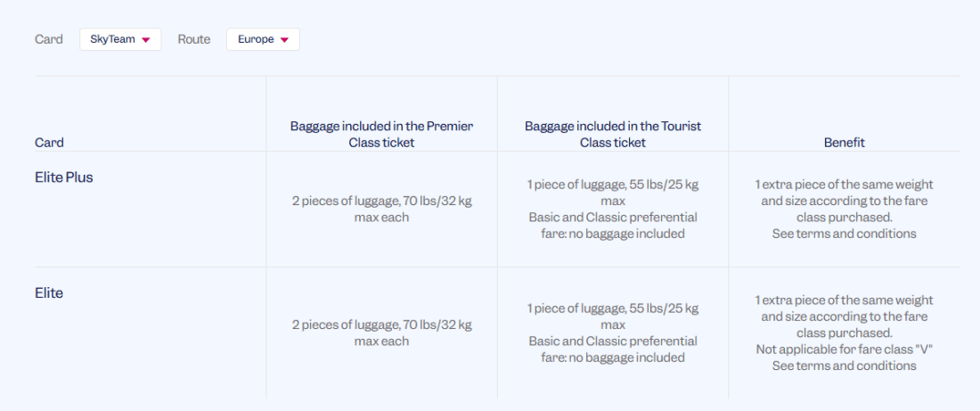Click the Card filter label
The height and width of the screenshot is (411, 980).
[x=49, y=39]
